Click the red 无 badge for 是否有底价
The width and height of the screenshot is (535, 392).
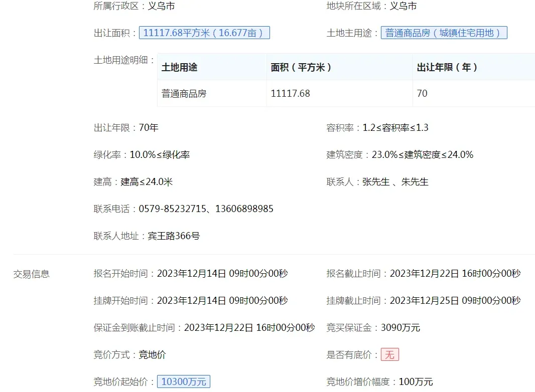pos(389,355)
